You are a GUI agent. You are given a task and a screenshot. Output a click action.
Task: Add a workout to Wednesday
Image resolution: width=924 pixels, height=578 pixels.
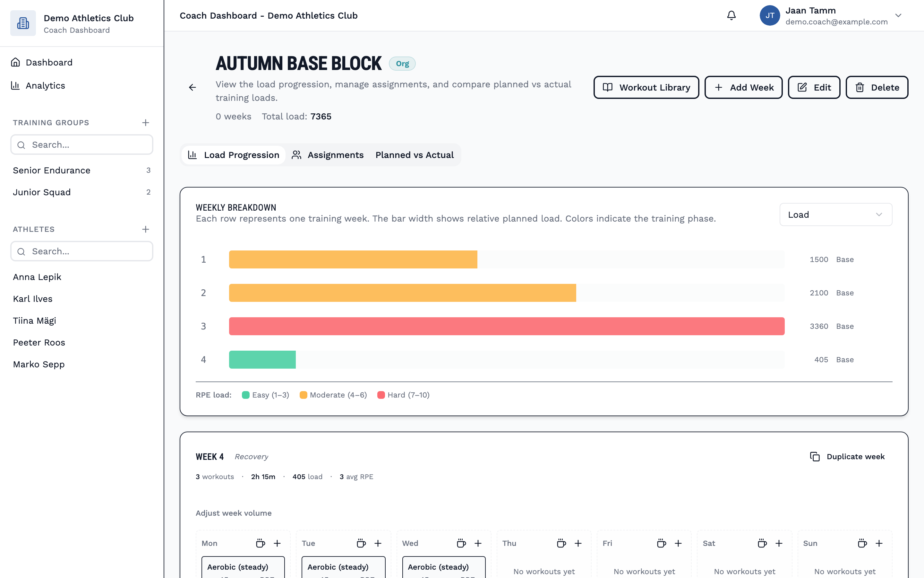pyautogui.click(x=478, y=543)
